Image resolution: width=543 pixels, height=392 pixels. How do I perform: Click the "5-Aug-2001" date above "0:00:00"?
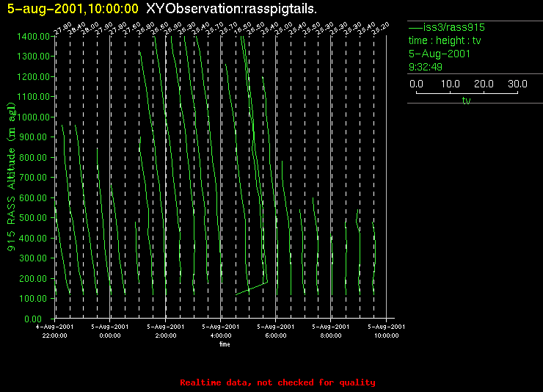[110, 327]
